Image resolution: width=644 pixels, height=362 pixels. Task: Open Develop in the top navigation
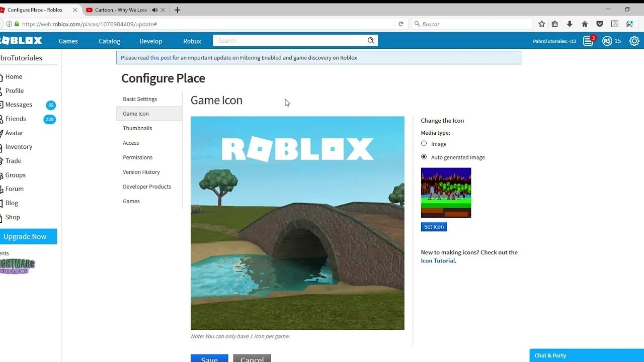(x=150, y=41)
